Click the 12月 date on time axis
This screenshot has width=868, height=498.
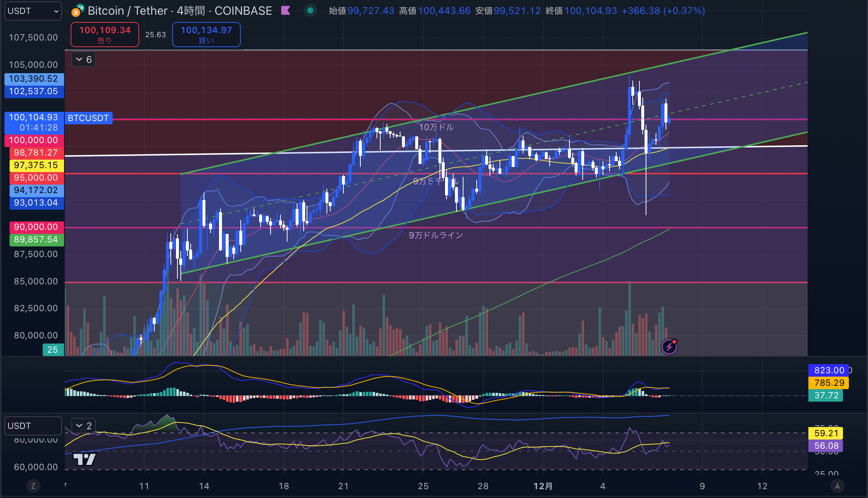point(543,486)
